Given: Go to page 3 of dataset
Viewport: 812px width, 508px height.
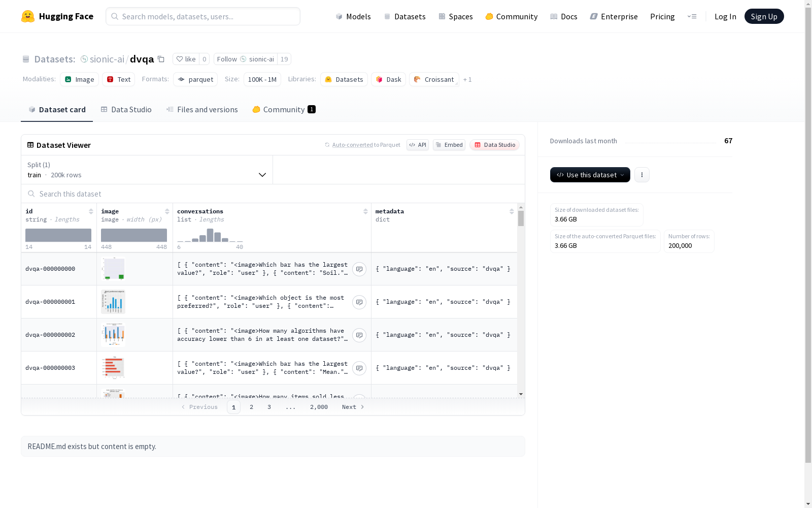Looking at the screenshot, I should click(269, 407).
